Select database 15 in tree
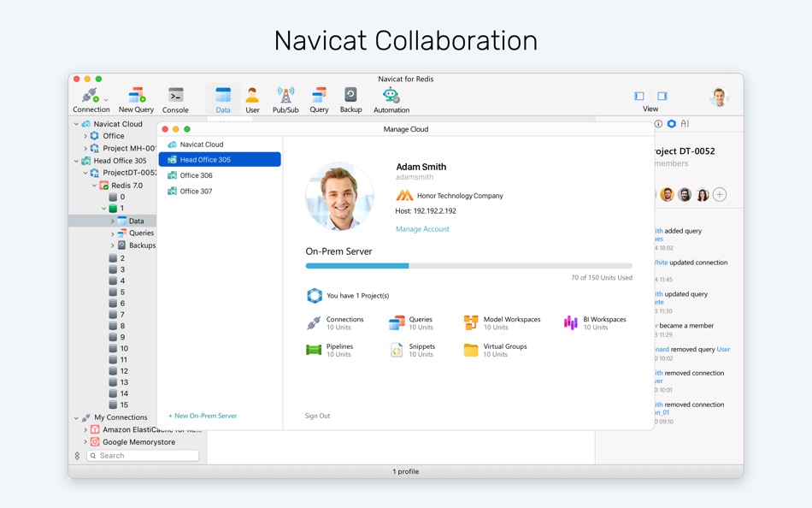 tap(119, 405)
